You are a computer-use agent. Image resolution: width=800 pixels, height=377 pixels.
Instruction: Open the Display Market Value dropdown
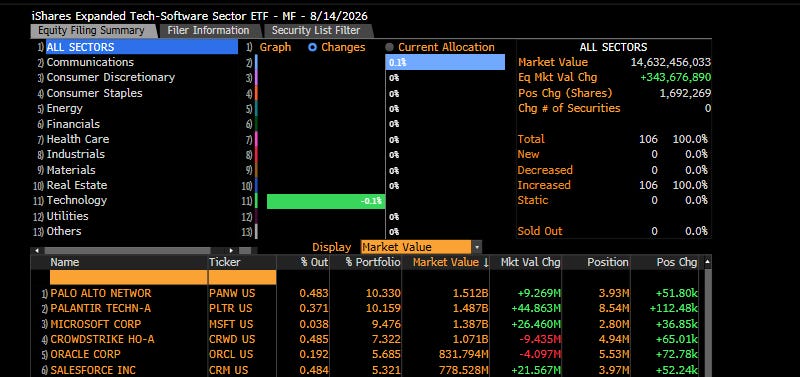pos(421,247)
